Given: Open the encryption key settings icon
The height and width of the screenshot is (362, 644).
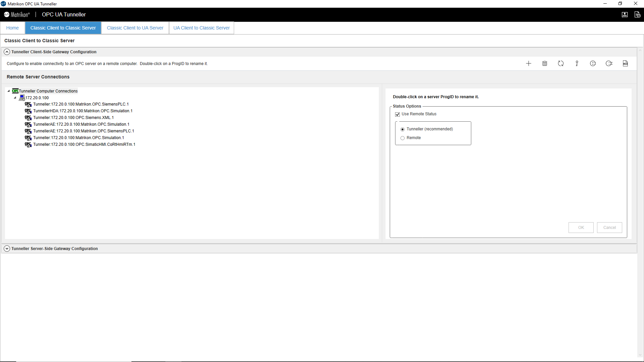Looking at the screenshot, I should coord(577,63).
